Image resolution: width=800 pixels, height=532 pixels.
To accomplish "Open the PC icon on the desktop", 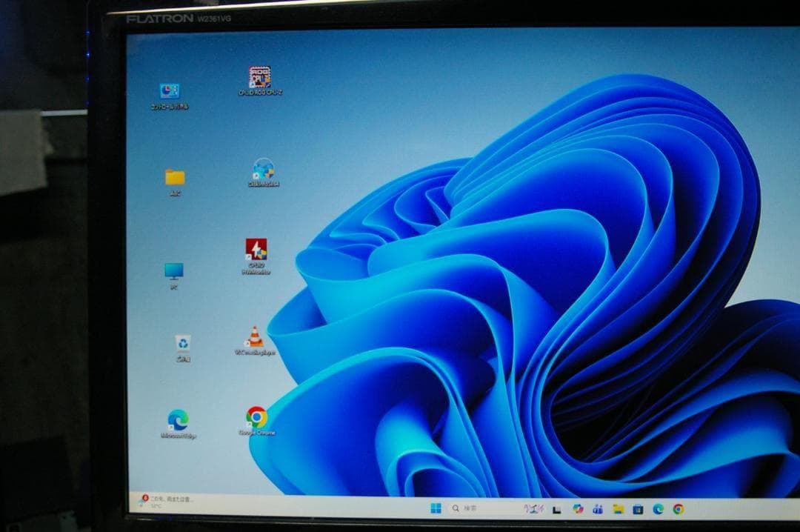I will pyautogui.click(x=175, y=268).
